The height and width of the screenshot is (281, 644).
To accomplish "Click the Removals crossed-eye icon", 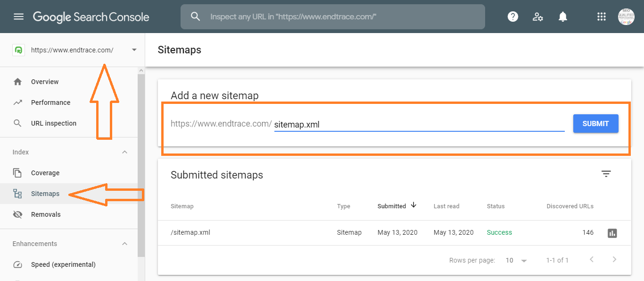I will click(x=18, y=214).
